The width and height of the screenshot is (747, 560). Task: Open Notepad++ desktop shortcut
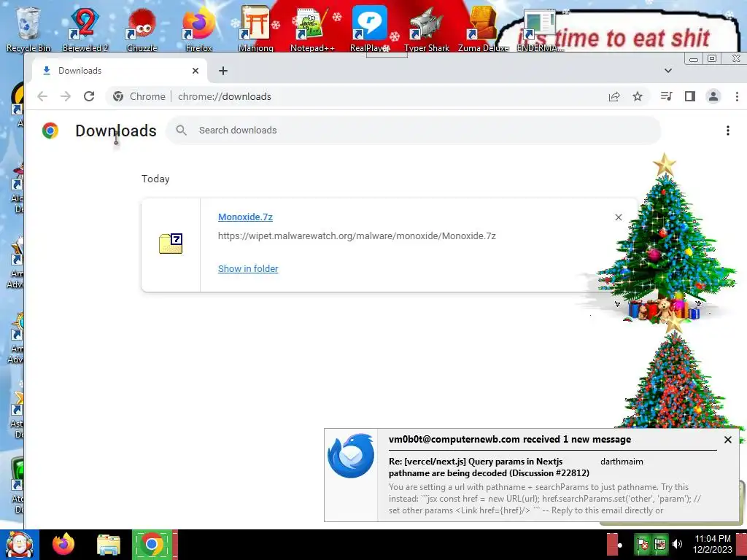[312, 28]
